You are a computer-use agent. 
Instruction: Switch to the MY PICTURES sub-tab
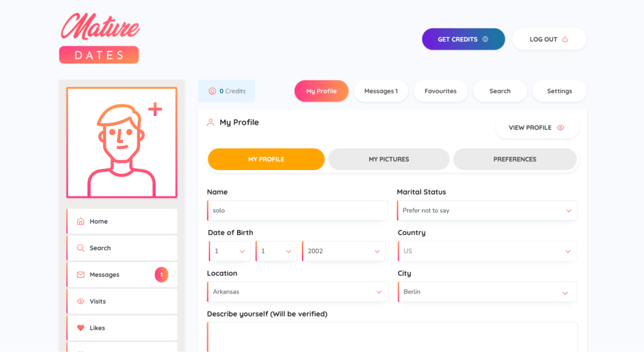(389, 159)
